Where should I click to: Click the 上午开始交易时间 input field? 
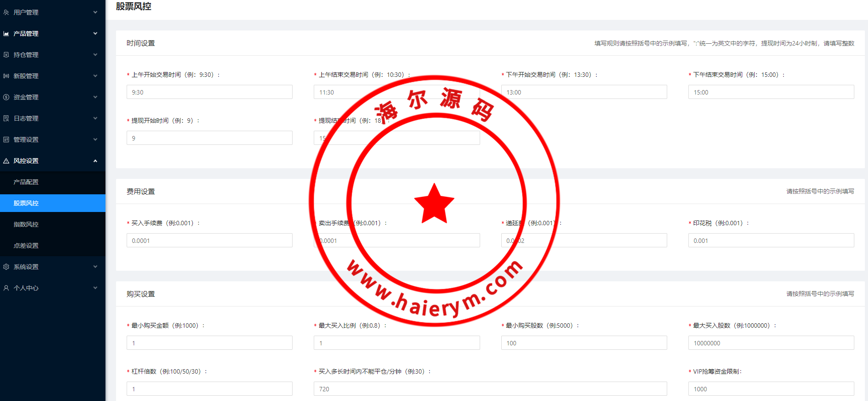(209, 92)
